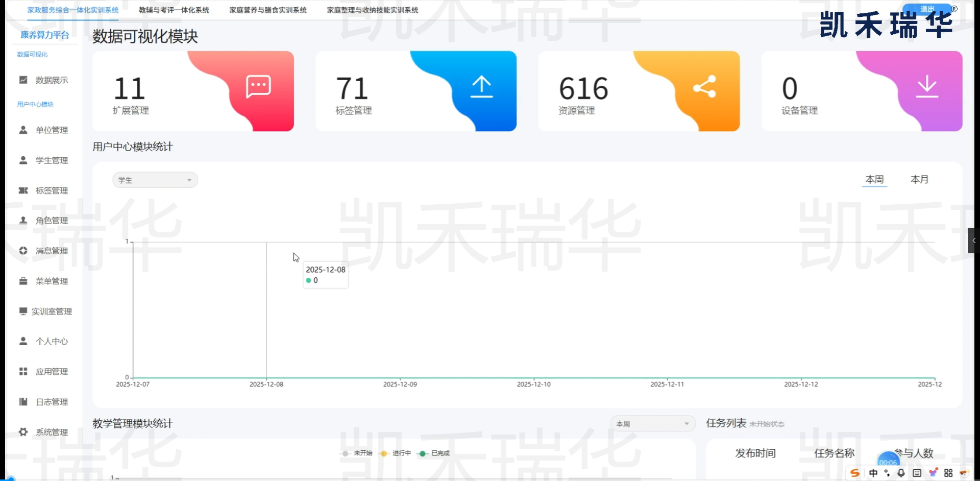
Task: Click the 扩展管理 count 11
Action: point(130,88)
